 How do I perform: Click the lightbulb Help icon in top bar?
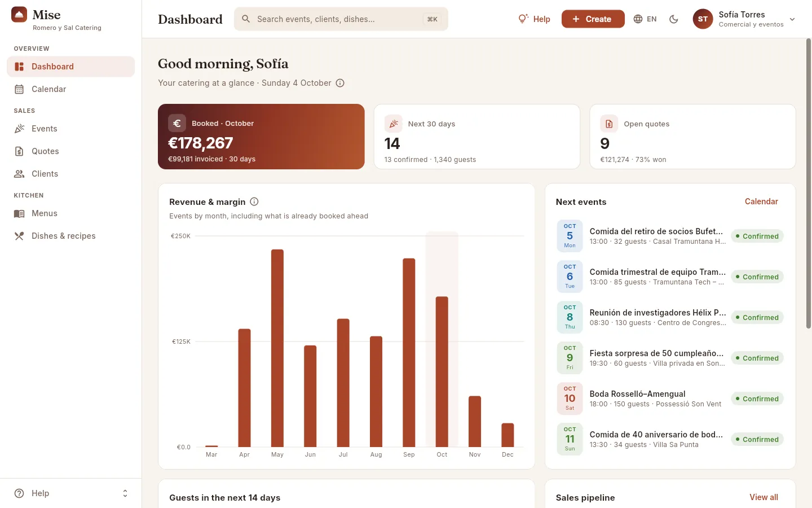(523, 19)
